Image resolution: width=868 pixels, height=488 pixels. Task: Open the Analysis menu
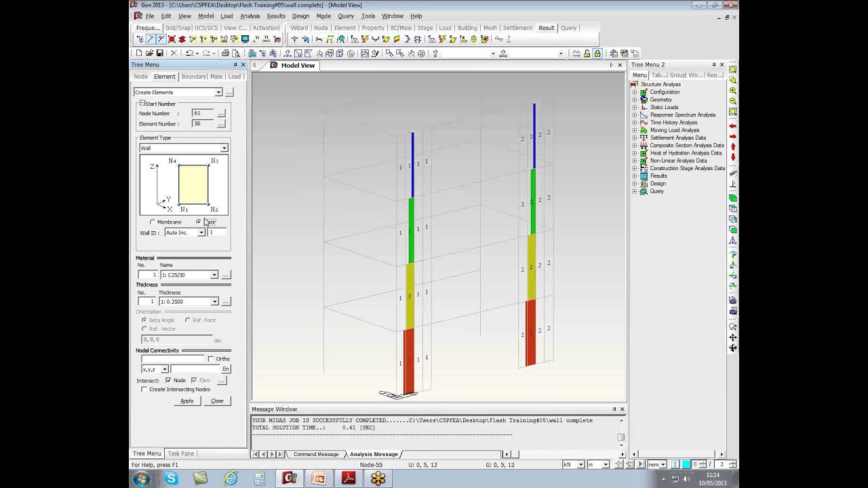coord(250,16)
